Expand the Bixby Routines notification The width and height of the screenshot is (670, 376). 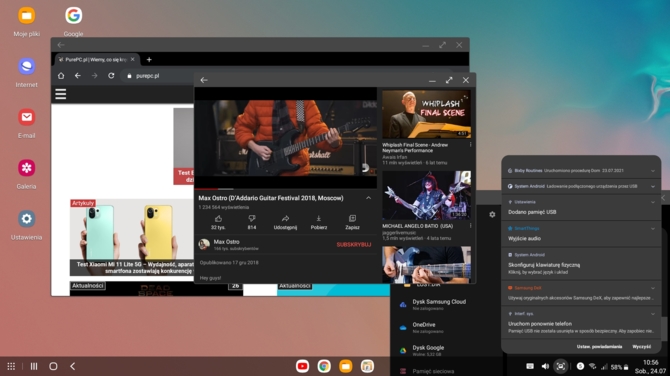pos(652,171)
